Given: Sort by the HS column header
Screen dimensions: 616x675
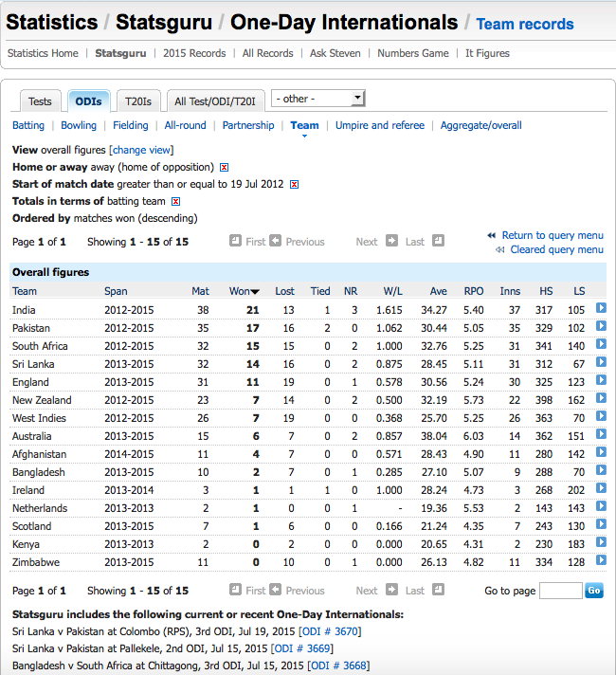Looking at the screenshot, I should click(x=546, y=291).
